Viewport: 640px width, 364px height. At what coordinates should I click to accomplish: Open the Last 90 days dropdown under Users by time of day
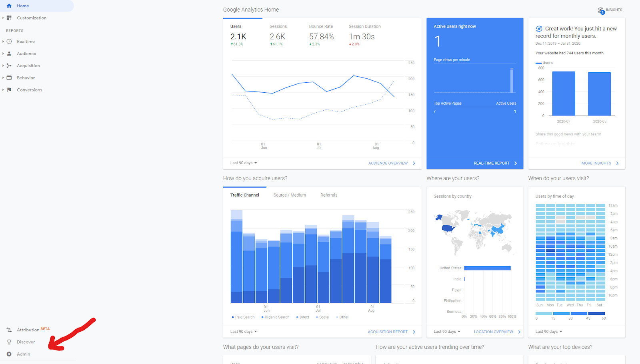point(549,332)
